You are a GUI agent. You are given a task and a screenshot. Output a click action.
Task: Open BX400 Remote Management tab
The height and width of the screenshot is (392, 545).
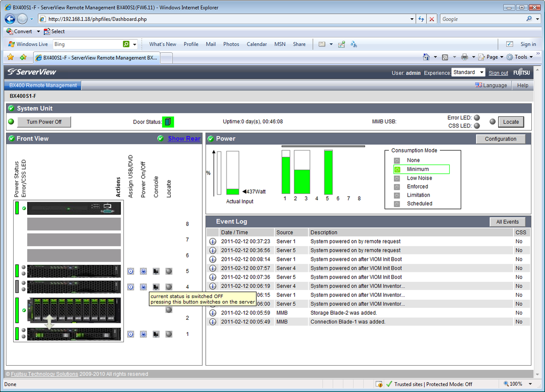(43, 86)
